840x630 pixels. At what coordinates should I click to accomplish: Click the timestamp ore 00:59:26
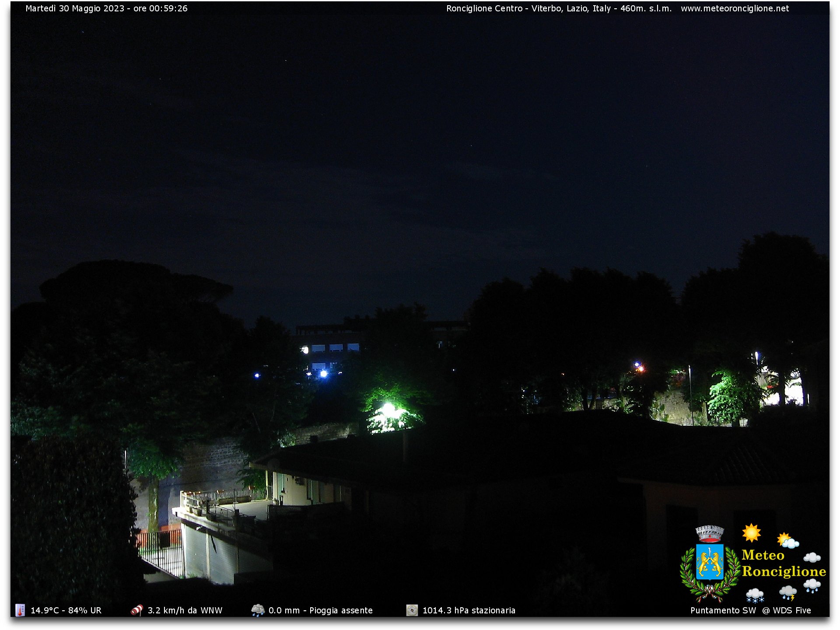point(161,8)
